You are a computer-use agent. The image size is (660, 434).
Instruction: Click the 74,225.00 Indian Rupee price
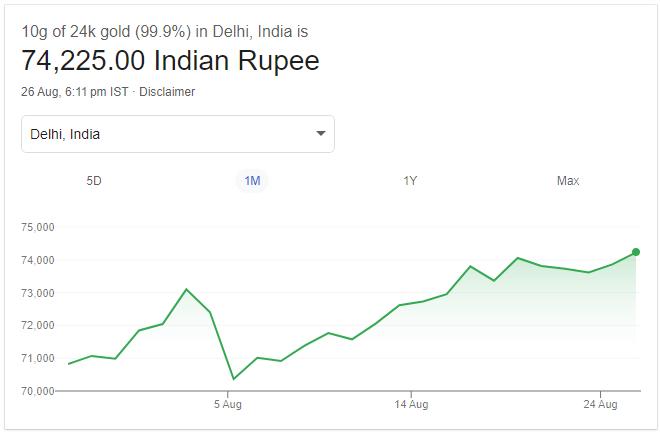(x=170, y=61)
